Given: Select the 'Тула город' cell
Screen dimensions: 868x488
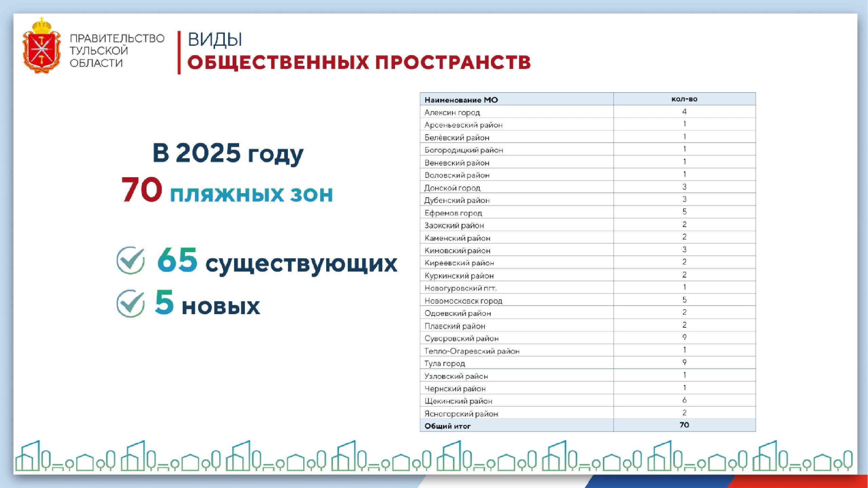Looking at the screenshot, I should (517, 363).
